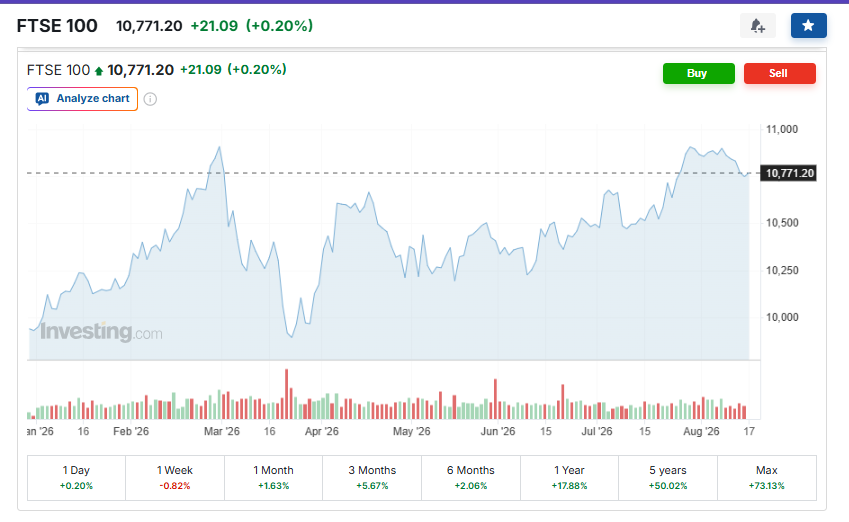Show the 6 Months chart range
849x522 pixels.
[471, 478]
